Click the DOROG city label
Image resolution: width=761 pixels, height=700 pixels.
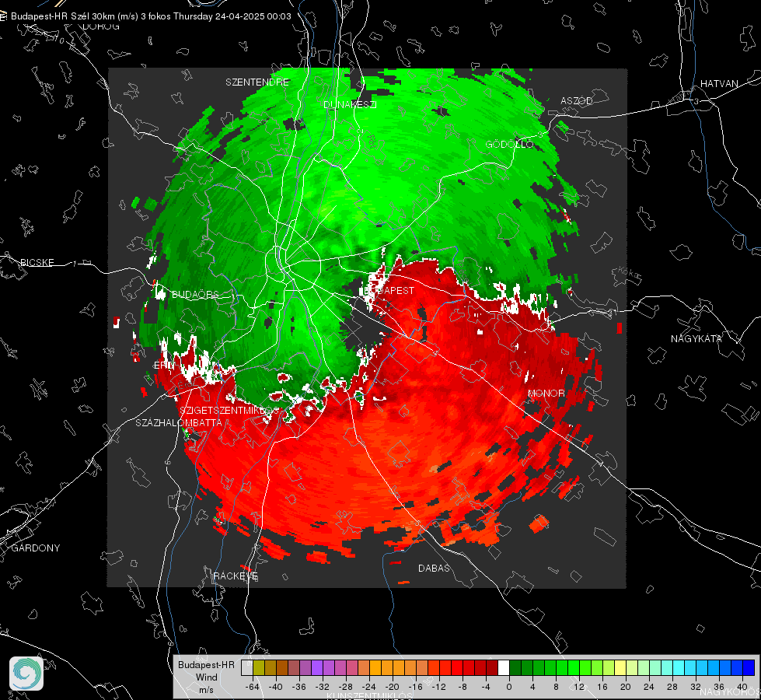[101, 26]
